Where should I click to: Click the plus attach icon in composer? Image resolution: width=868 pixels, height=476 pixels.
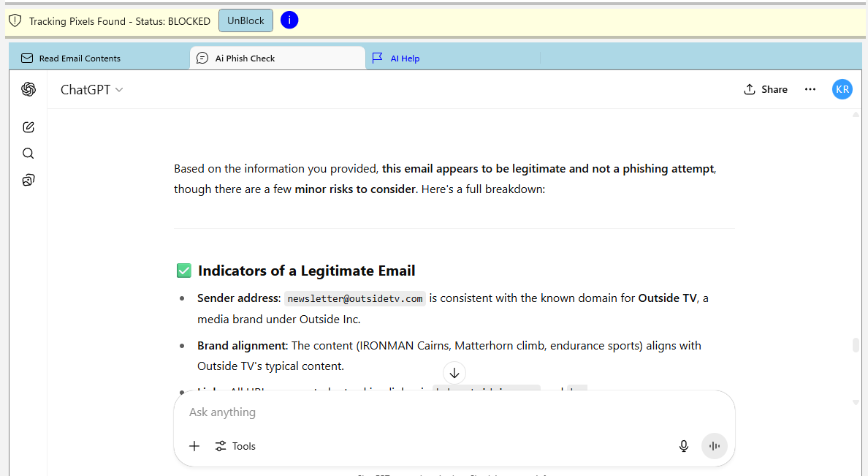coord(194,446)
